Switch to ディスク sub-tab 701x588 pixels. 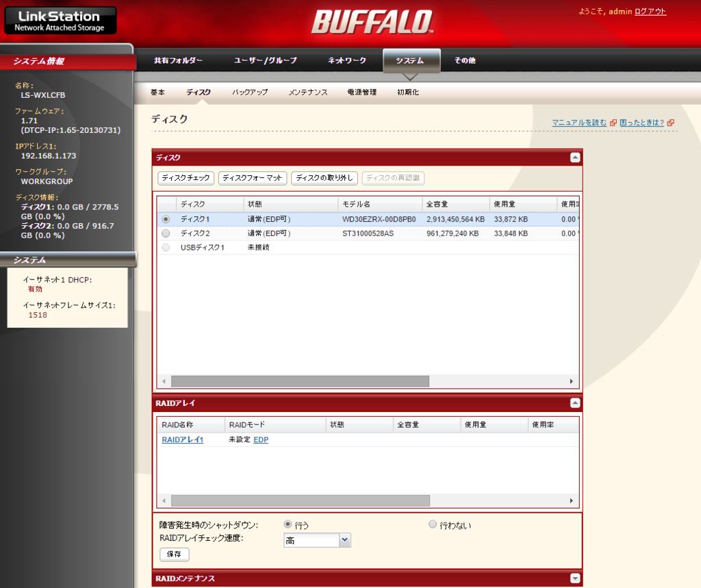click(x=199, y=92)
